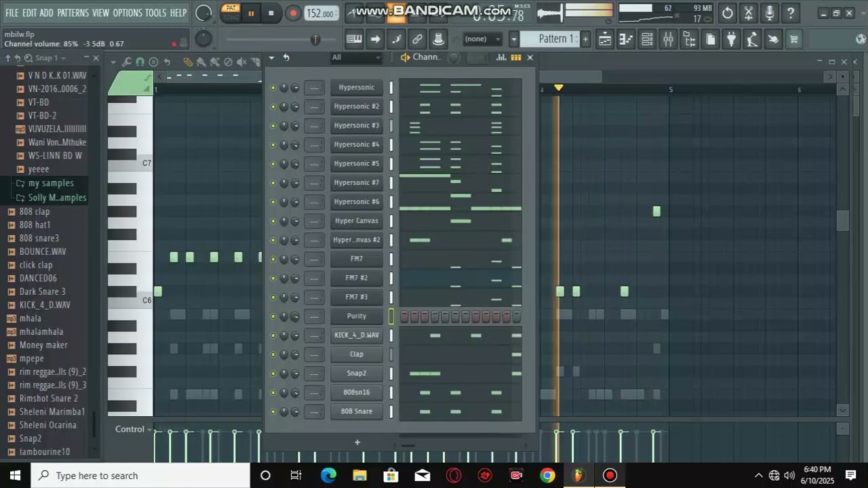The width and height of the screenshot is (868, 488).
Task: Mute the Hyper Canvas channel via green LED
Action: click(273, 221)
